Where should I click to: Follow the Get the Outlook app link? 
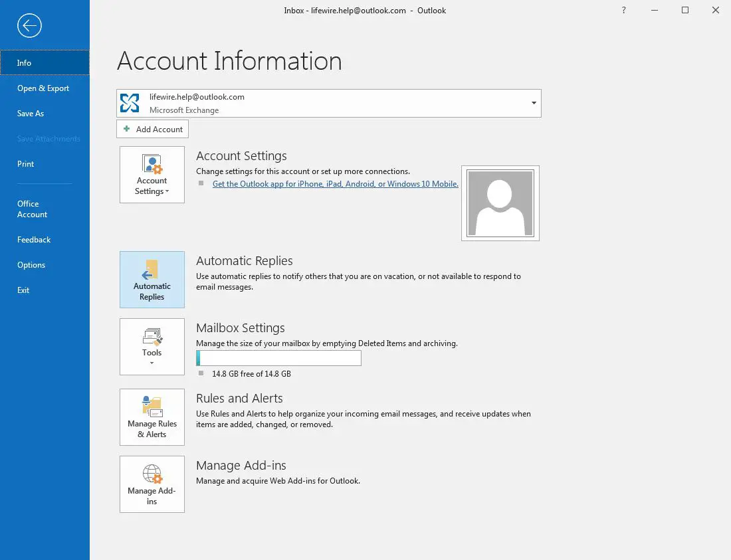pos(335,184)
